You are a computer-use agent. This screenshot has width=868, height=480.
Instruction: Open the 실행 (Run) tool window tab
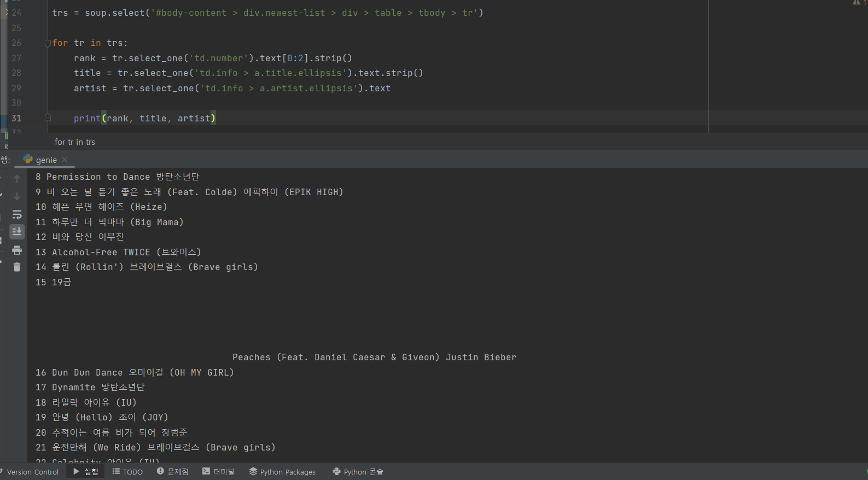click(x=86, y=472)
